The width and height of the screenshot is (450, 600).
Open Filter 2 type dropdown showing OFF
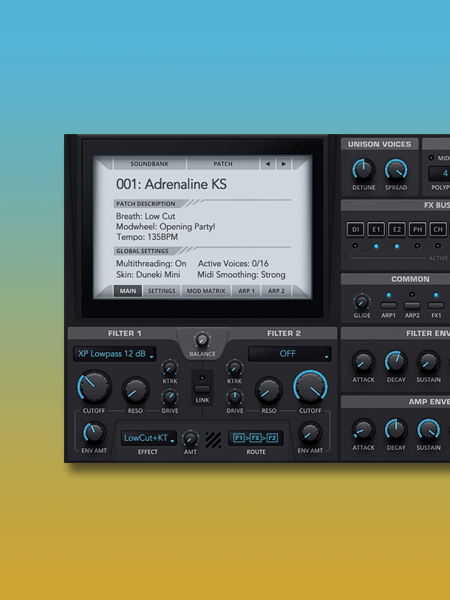290,354
